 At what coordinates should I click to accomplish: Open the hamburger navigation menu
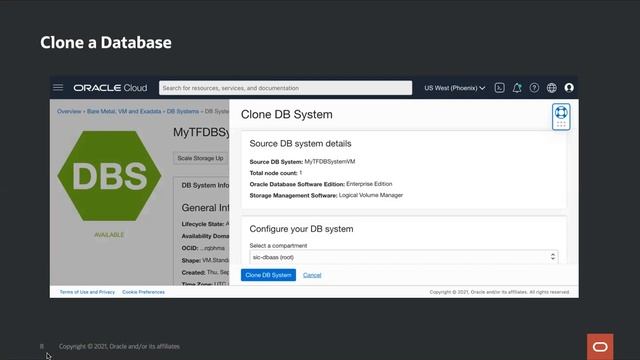tap(58, 88)
